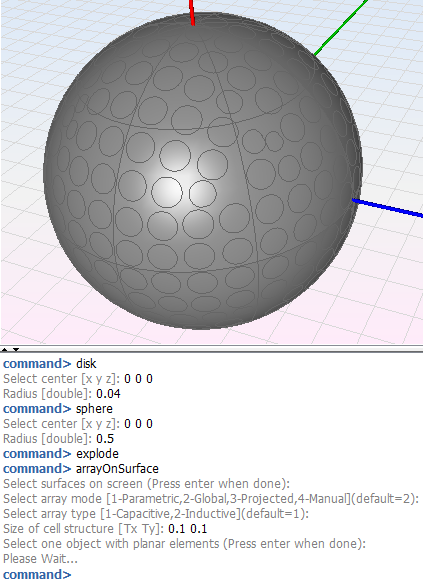Screen dimensions: 423x582
Task: Select the red axis line
Action: (192, 12)
